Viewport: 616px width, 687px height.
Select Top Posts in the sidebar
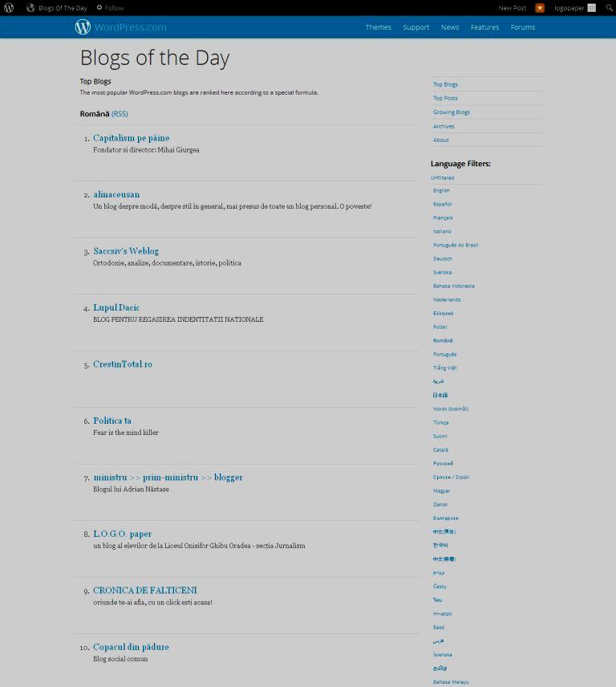coord(445,98)
